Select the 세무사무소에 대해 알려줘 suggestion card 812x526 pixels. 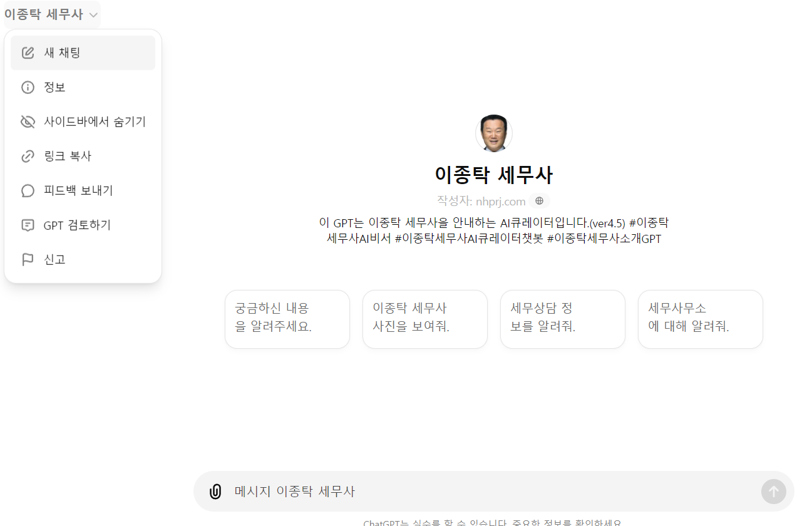(x=701, y=319)
